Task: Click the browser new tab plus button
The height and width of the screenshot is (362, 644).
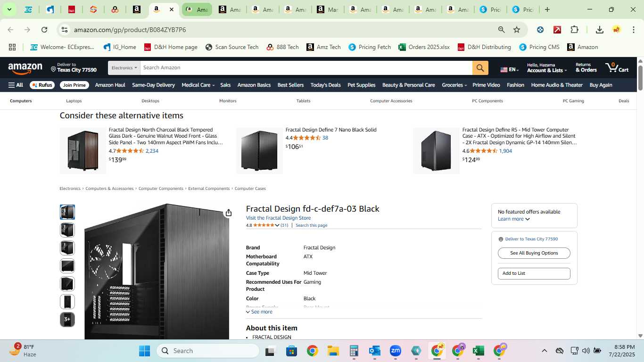Action: (547, 9)
